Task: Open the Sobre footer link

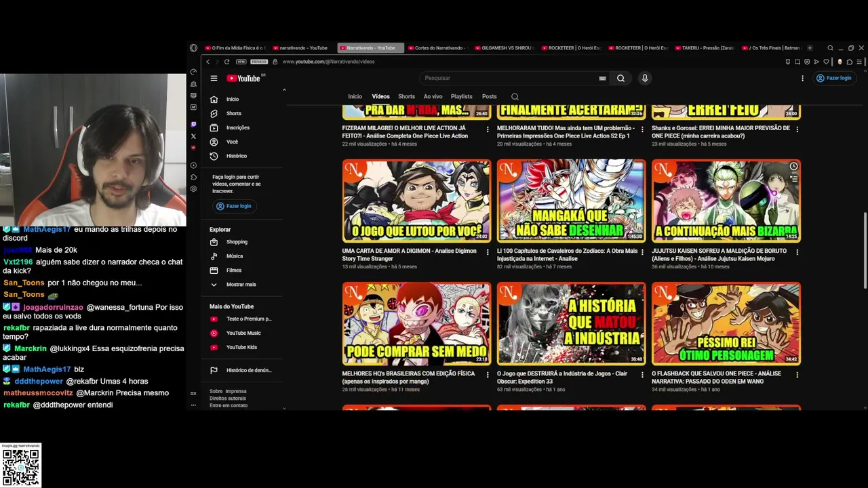Action: click(x=216, y=392)
